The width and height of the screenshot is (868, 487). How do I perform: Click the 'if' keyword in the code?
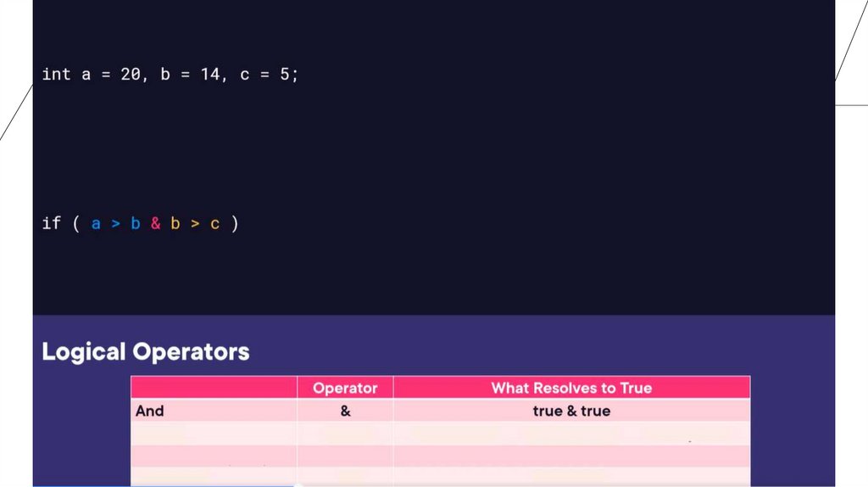point(51,224)
